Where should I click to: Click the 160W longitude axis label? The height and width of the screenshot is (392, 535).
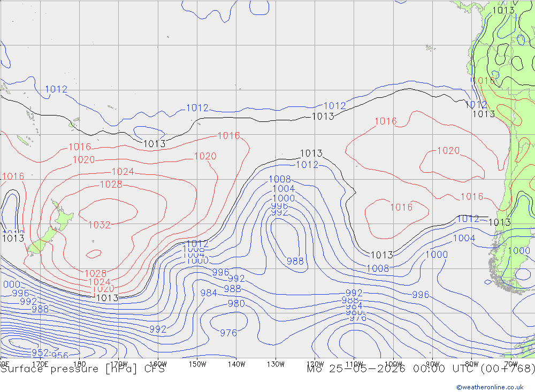tap(158, 364)
